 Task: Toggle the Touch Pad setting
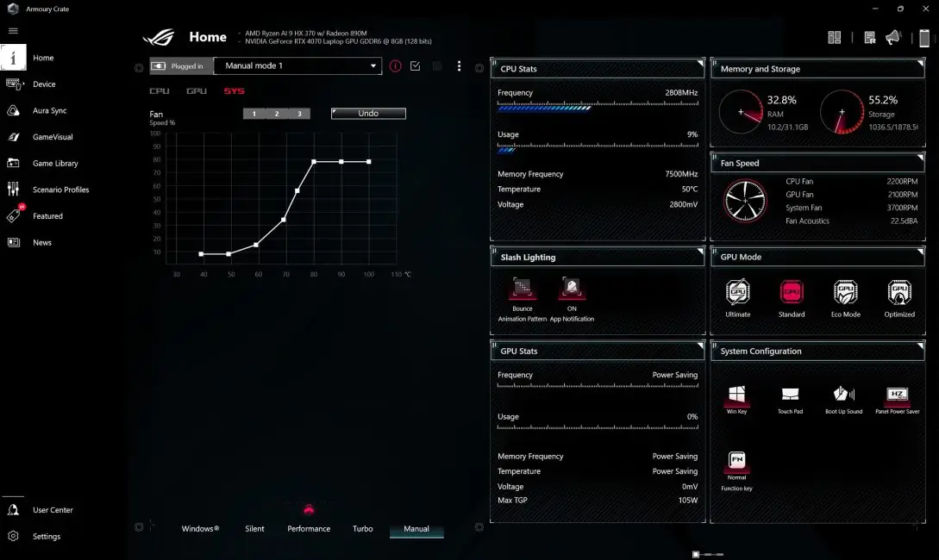point(790,395)
